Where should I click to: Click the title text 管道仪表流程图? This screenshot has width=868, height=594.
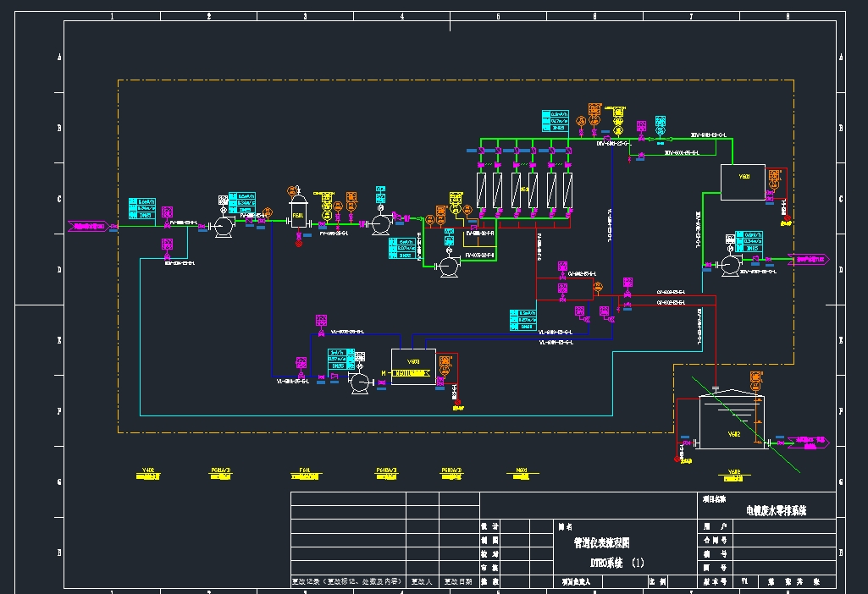tap(602, 542)
